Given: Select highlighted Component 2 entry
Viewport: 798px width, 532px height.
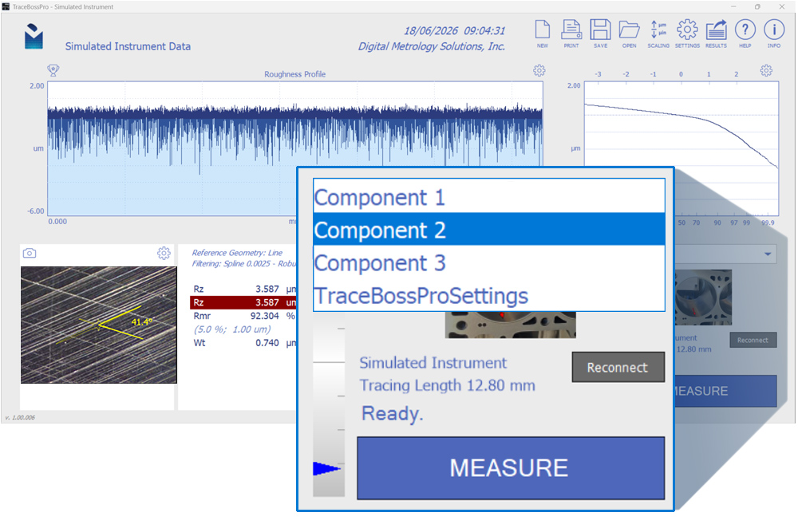Looking at the screenshot, I should click(489, 230).
